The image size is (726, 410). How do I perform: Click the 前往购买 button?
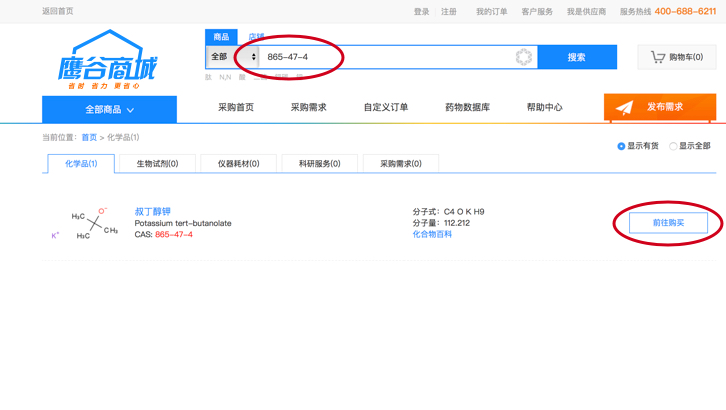pyautogui.click(x=668, y=222)
